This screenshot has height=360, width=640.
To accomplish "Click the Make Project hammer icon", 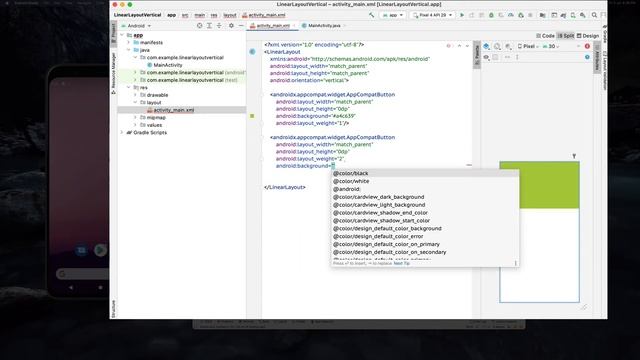I will (x=371, y=15).
